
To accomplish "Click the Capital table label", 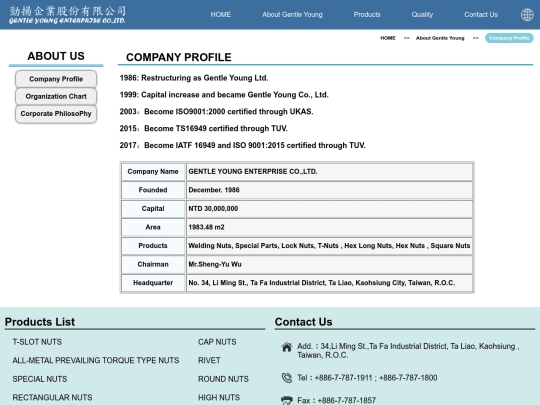I will [x=153, y=209].
